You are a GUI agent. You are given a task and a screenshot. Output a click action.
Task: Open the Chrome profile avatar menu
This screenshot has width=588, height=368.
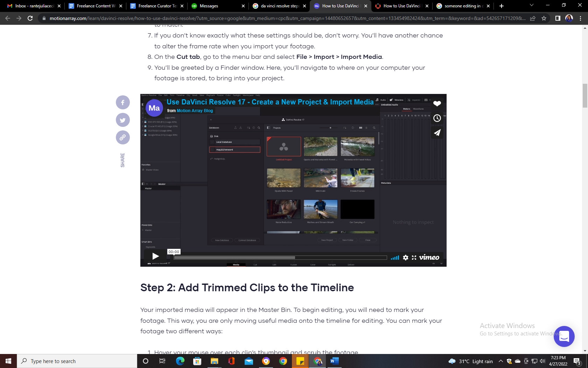click(569, 18)
